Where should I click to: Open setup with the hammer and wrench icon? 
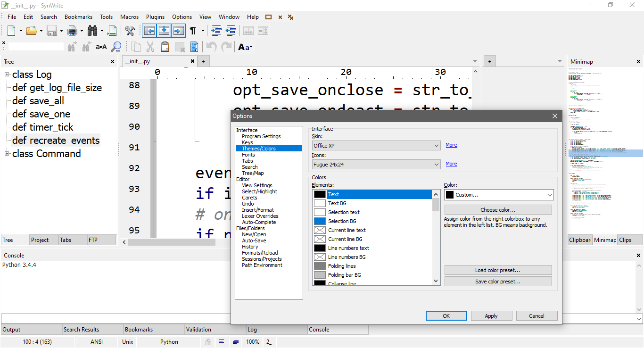(x=130, y=31)
